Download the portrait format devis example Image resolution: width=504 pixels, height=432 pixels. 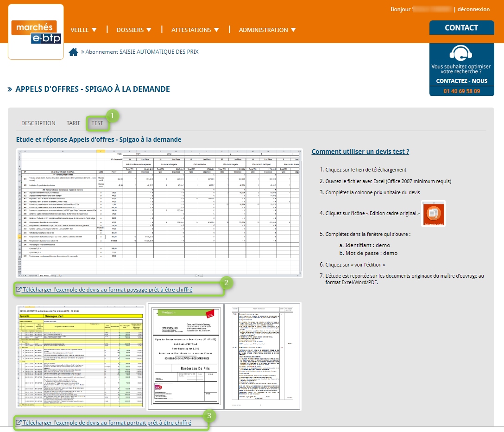(x=107, y=422)
